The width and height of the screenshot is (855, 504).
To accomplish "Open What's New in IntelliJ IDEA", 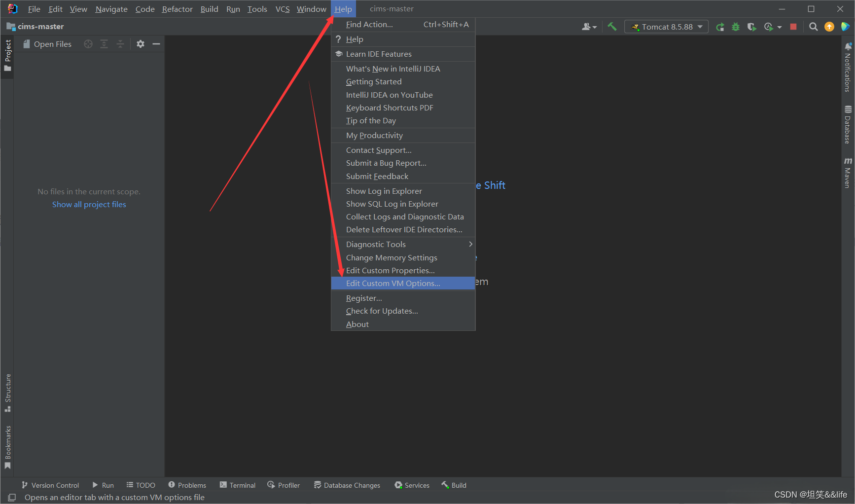I will [x=403, y=69].
